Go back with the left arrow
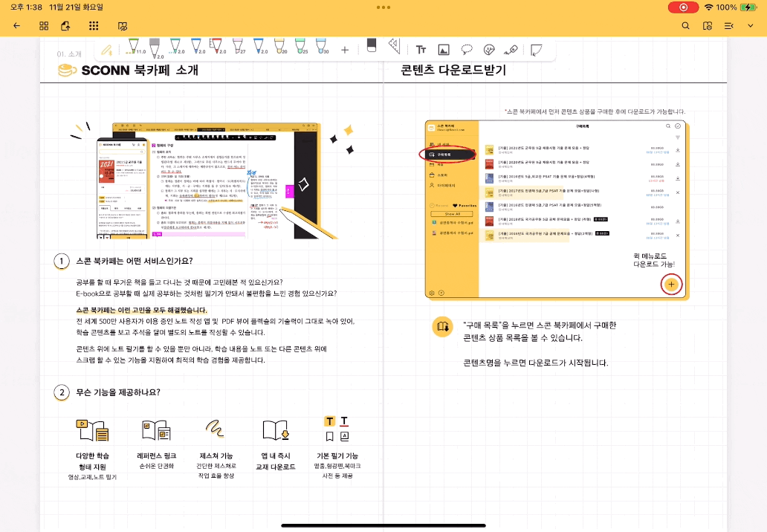The width and height of the screenshot is (767, 532). (16, 26)
